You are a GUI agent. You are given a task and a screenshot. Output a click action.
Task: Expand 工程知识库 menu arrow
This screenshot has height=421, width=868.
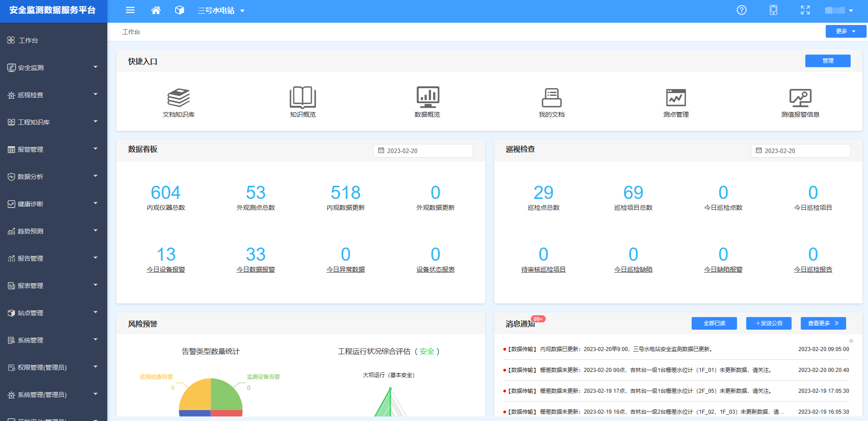click(95, 121)
